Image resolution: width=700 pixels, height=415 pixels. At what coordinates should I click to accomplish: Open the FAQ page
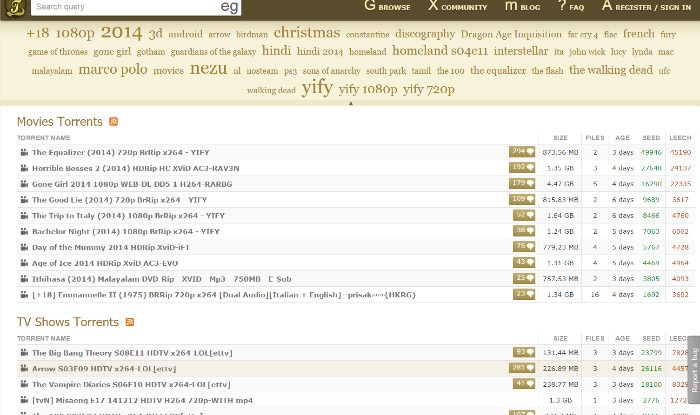[571, 6]
